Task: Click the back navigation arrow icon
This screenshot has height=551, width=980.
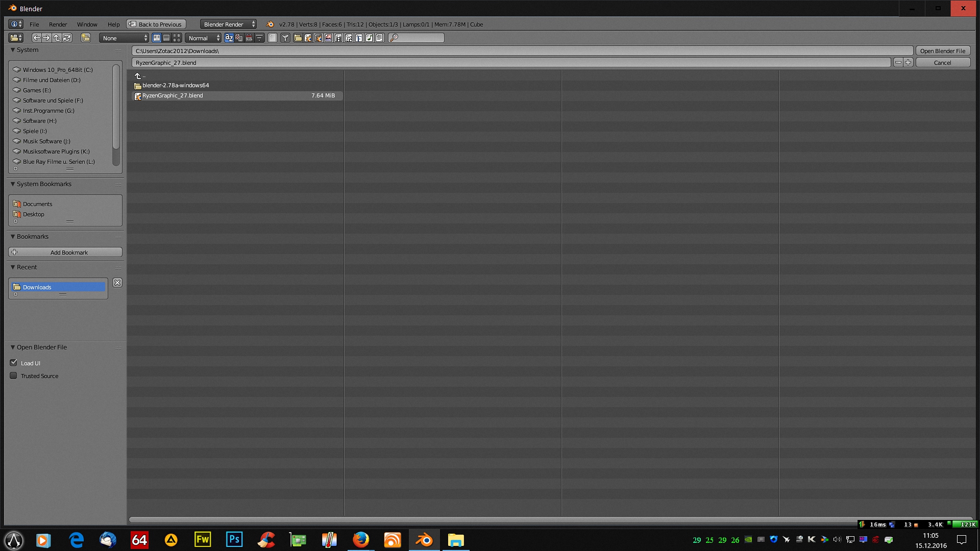Action: 37,38
